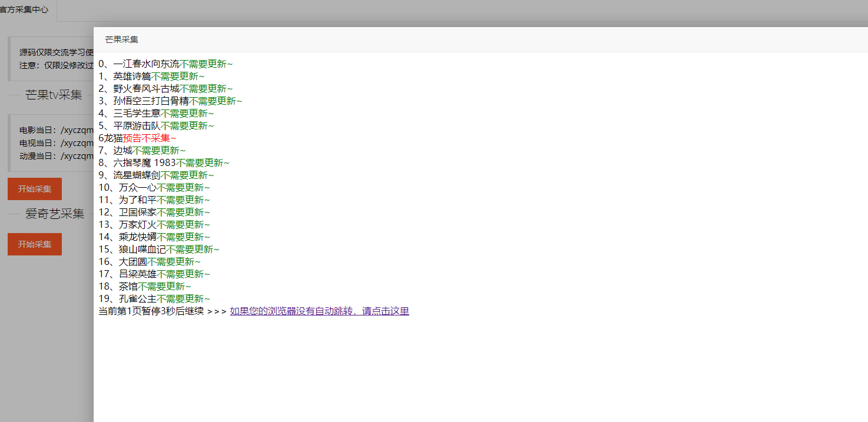
Task: Click the red 预告不采集 status for 龙猫
Action: 149,138
